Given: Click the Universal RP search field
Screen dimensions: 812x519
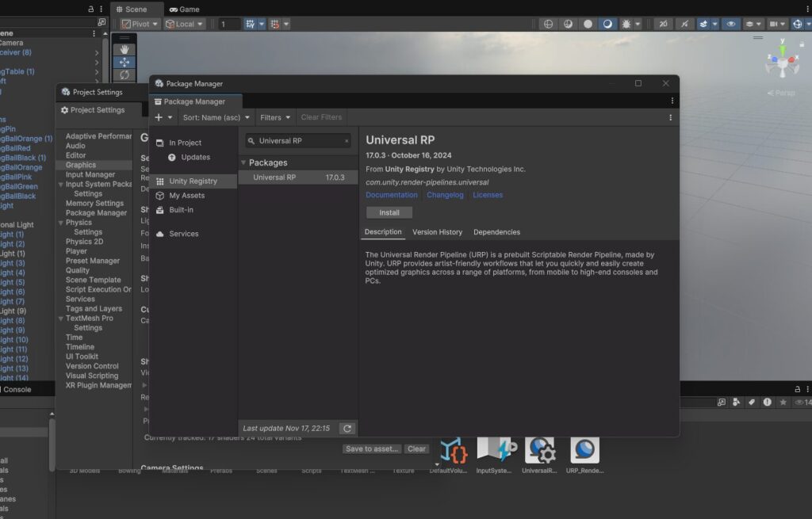Looking at the screenshot, I should tap(298, 141).
